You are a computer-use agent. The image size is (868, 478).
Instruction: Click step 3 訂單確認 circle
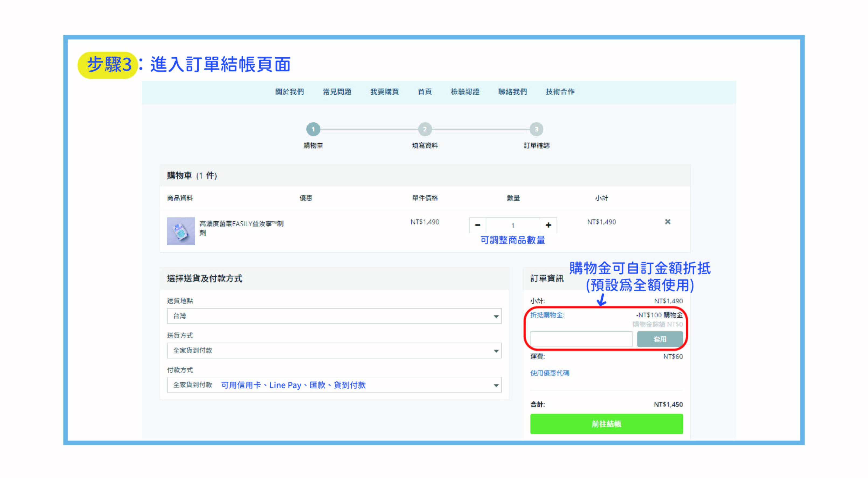click(x=536, y=129)
